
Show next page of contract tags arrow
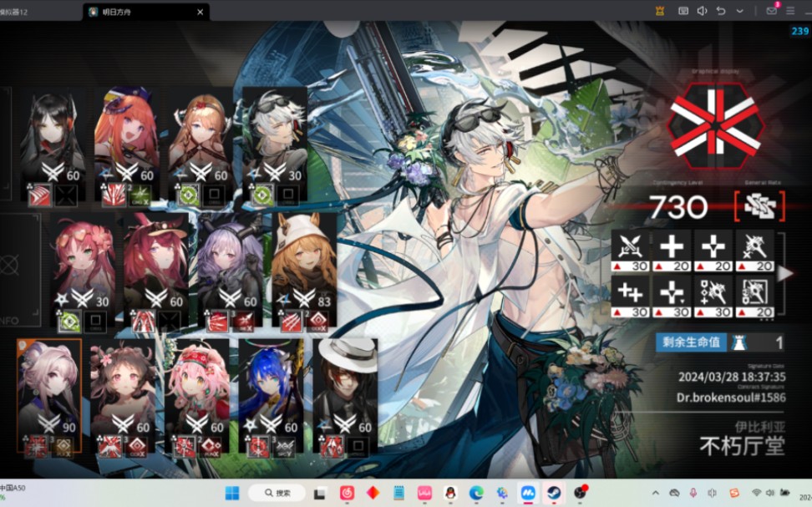(785, 273)
